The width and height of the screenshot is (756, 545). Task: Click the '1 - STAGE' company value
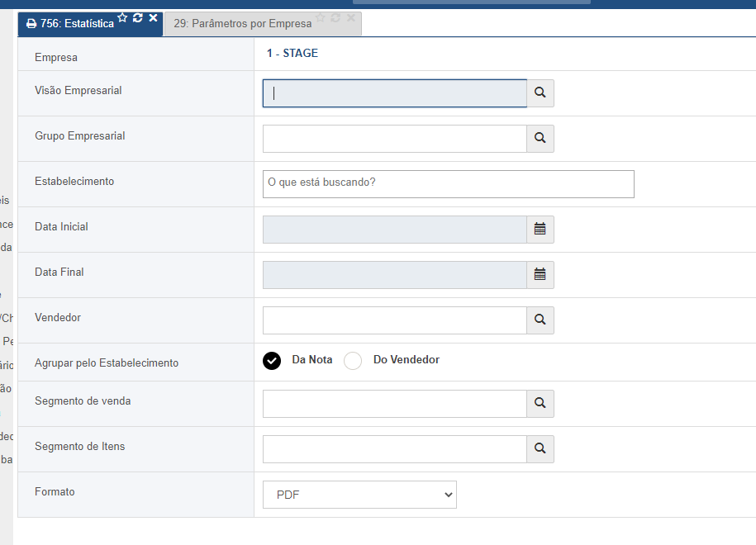[292, 53]
